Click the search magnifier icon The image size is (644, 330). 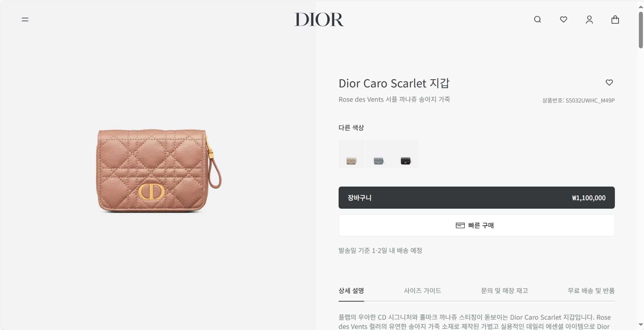(x=537, y=20)
